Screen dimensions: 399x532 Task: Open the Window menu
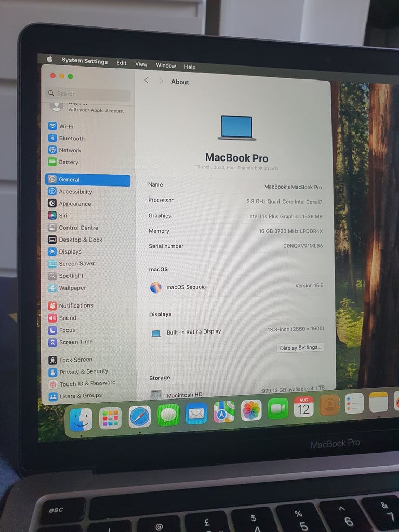pos(166,65)
